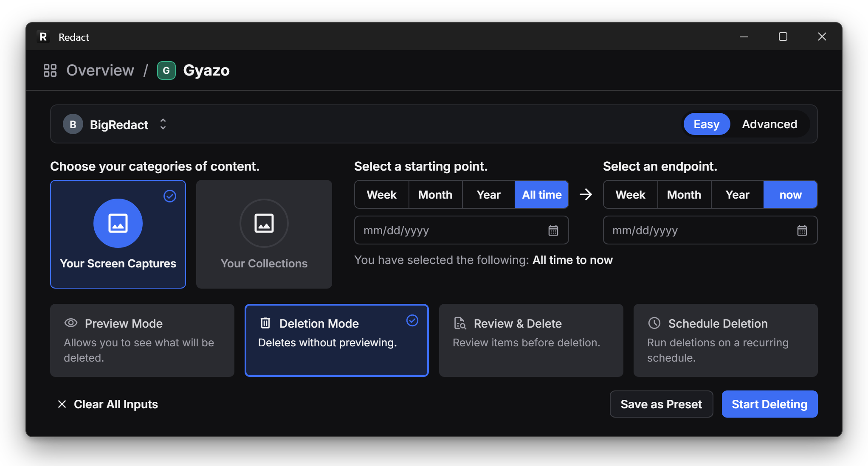Click Clear All Inputs

click(x=108, y=404)
